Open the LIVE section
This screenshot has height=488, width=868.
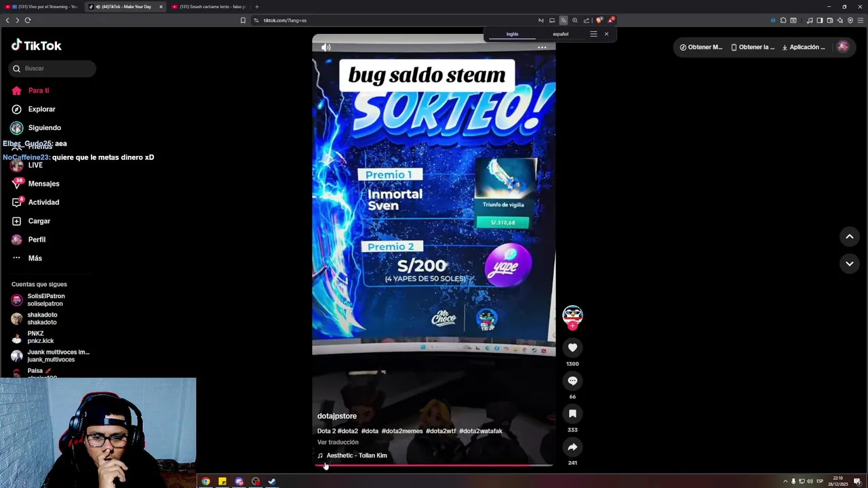[x=27, y=165]
